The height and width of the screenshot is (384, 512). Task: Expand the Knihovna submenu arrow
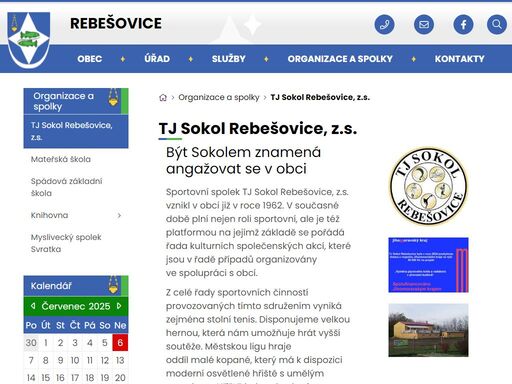[119, 215]
